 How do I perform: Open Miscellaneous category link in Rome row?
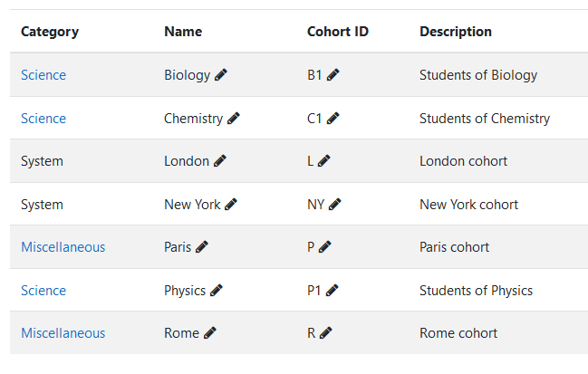(63, 332)
